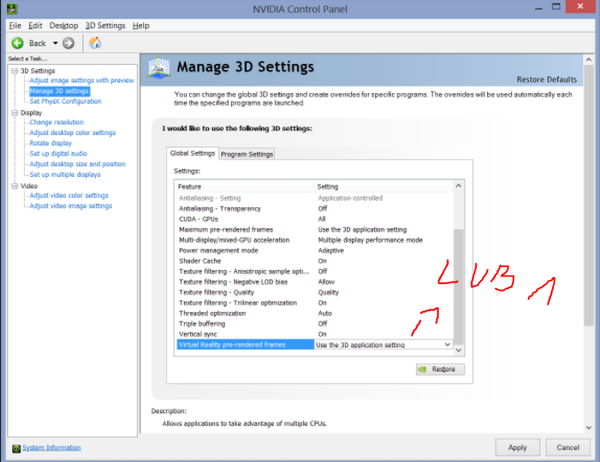The image size is (600, 462).
Task: Open Change resolution page
Action: [x=57, y=122]
